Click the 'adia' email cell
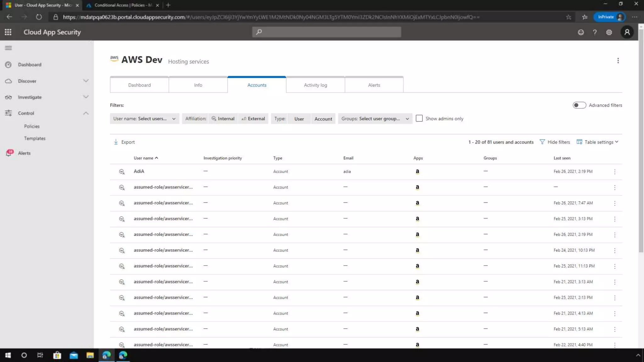This screenshot has width=644, height=362. pyautogui.click(x=347, y=172)
